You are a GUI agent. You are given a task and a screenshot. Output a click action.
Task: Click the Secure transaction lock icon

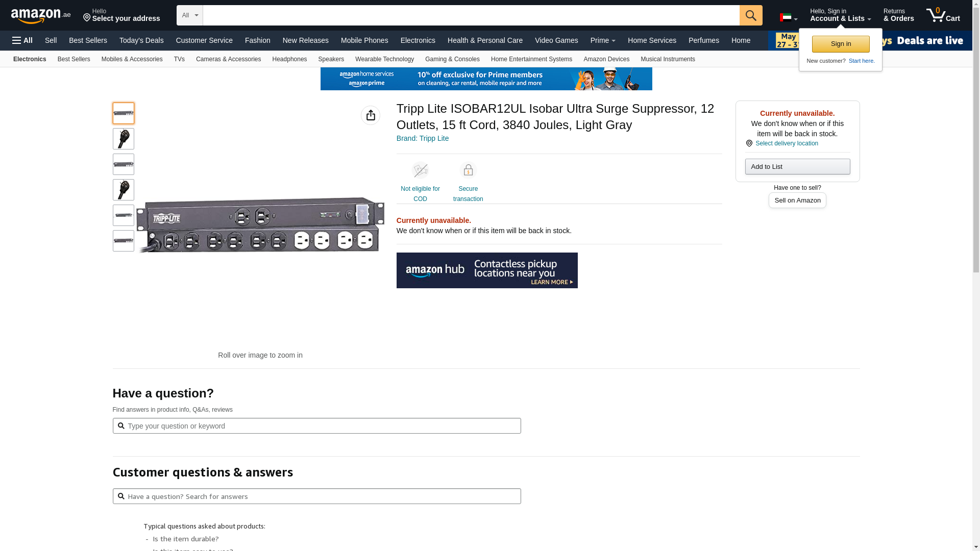[x=468, y=170]
